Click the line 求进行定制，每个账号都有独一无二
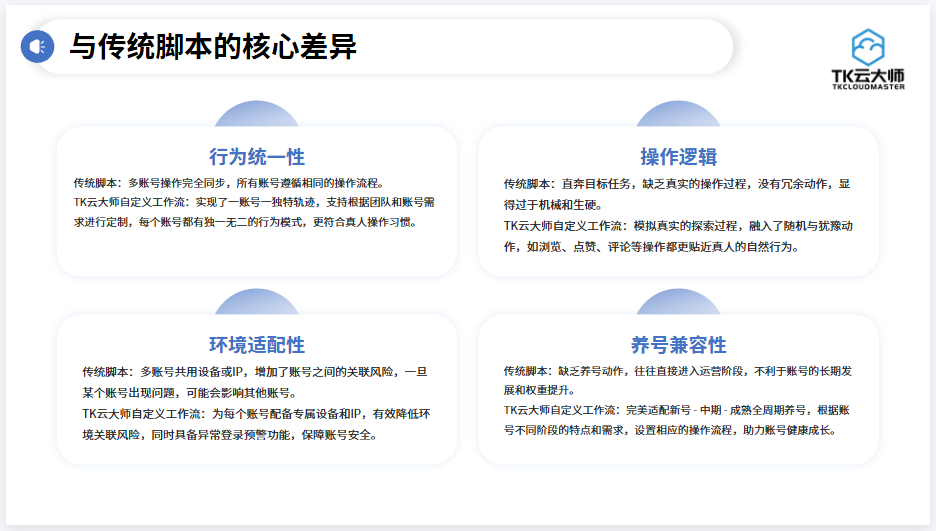 [247, 222]
